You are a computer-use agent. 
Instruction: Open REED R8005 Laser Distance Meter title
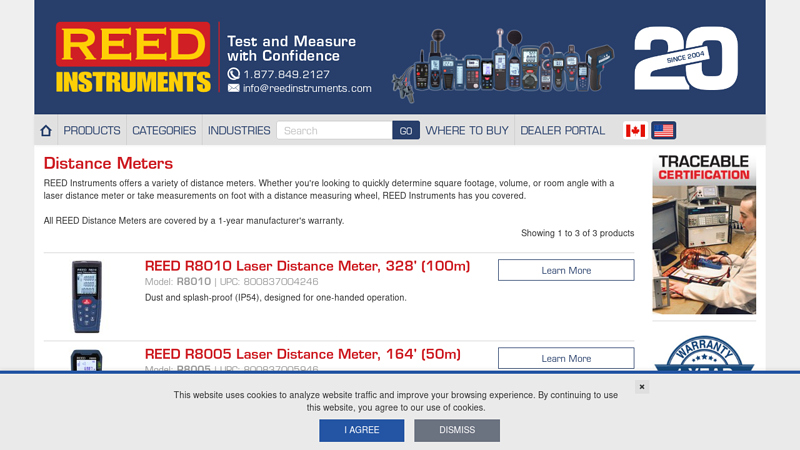point(303,354)
